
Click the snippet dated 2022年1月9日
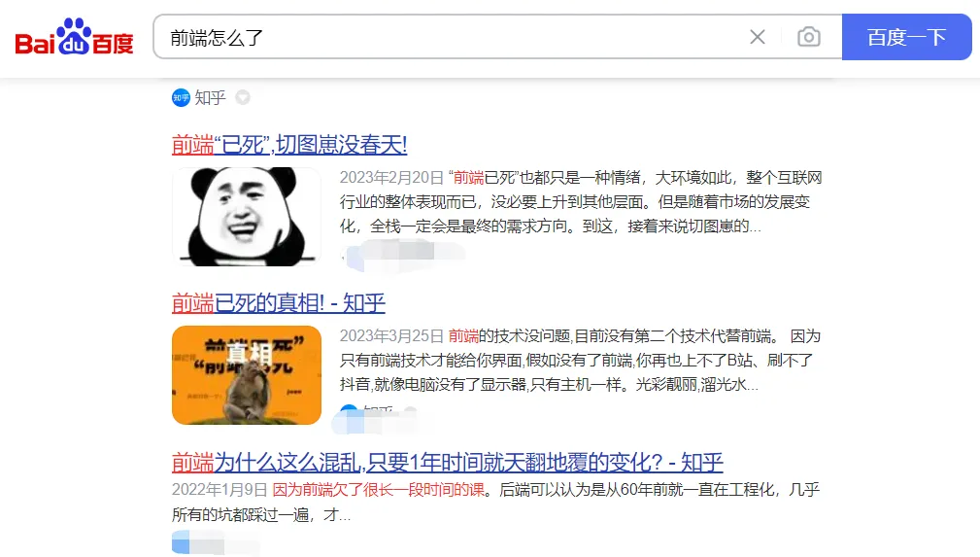(495, 502)
